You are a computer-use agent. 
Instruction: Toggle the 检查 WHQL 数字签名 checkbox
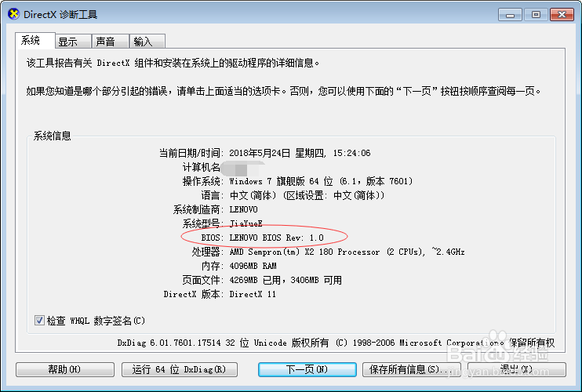click(x=39, y=320)
